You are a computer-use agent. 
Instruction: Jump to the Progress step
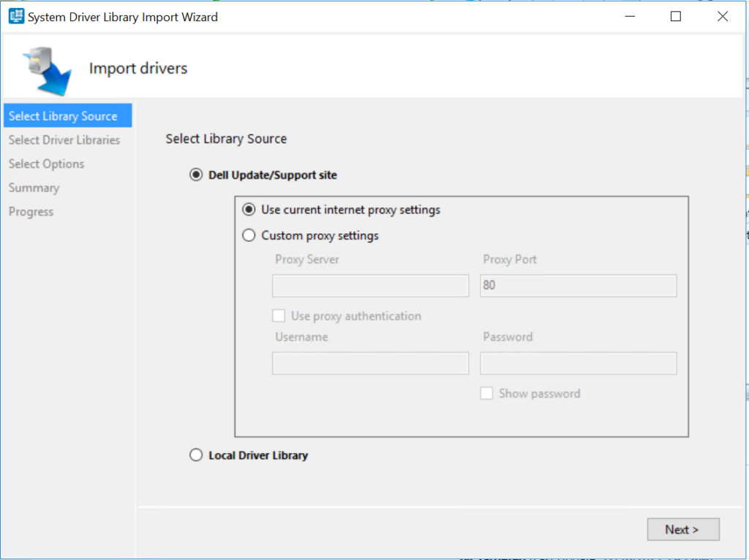tap(31, 211)
